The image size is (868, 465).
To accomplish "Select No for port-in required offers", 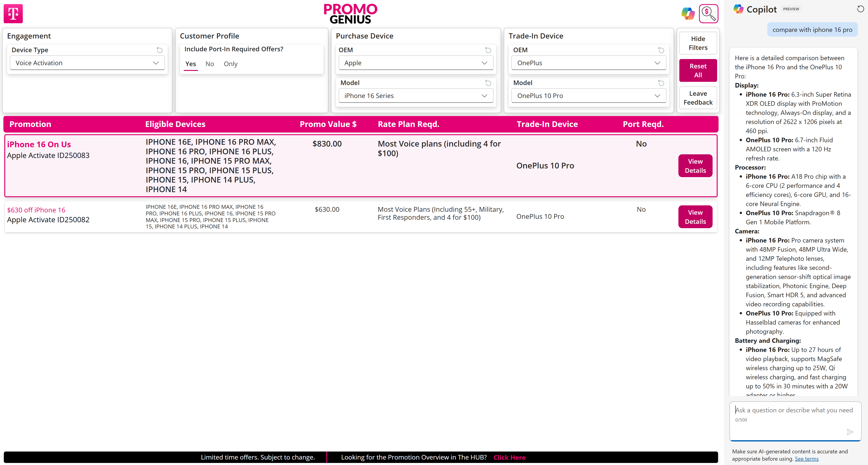I will tap(210, 64).
